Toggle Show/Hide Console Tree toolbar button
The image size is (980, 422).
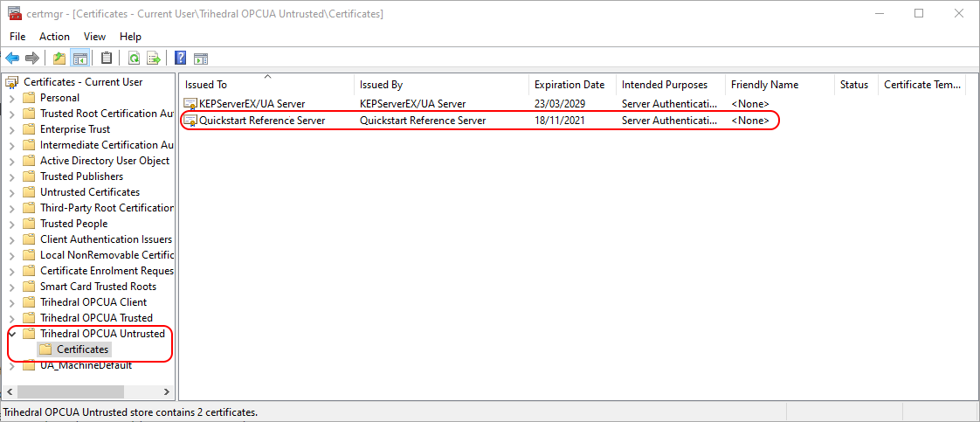coord(79,59)
